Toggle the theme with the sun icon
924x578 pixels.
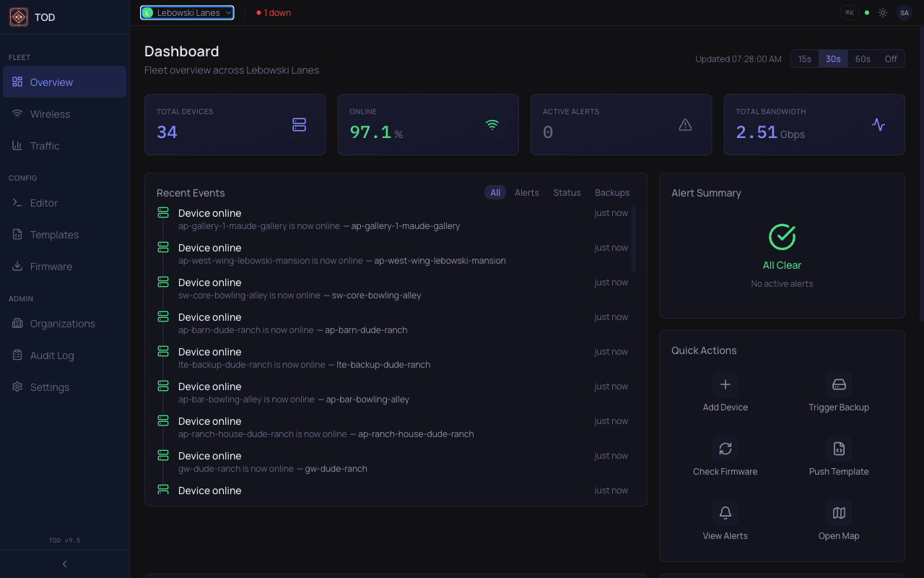point(882,12)
